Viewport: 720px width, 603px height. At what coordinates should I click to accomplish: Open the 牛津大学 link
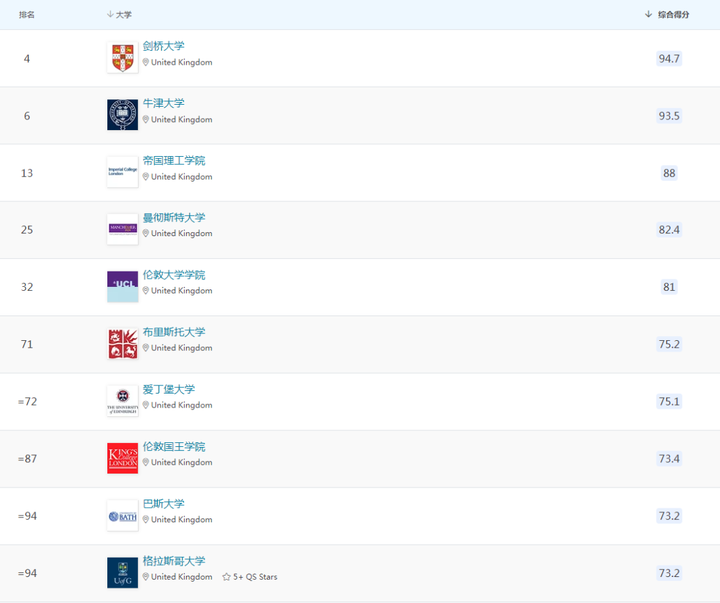(163, 103)
